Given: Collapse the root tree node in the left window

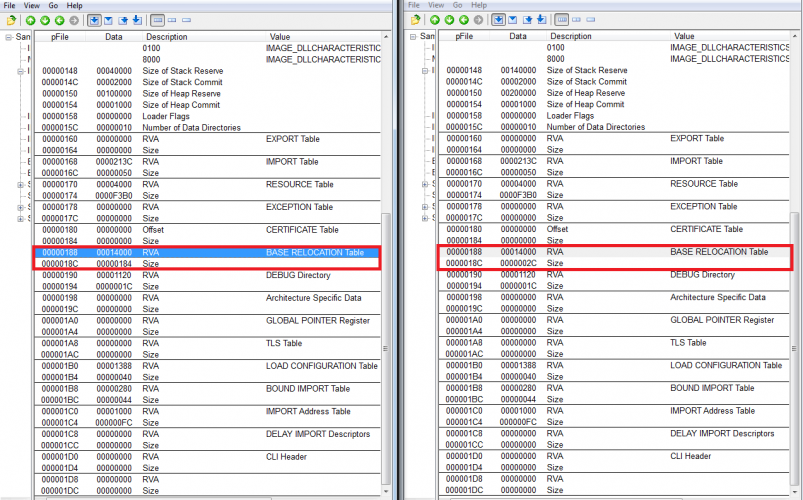Looking at the screenshot, I should [8, 37].
